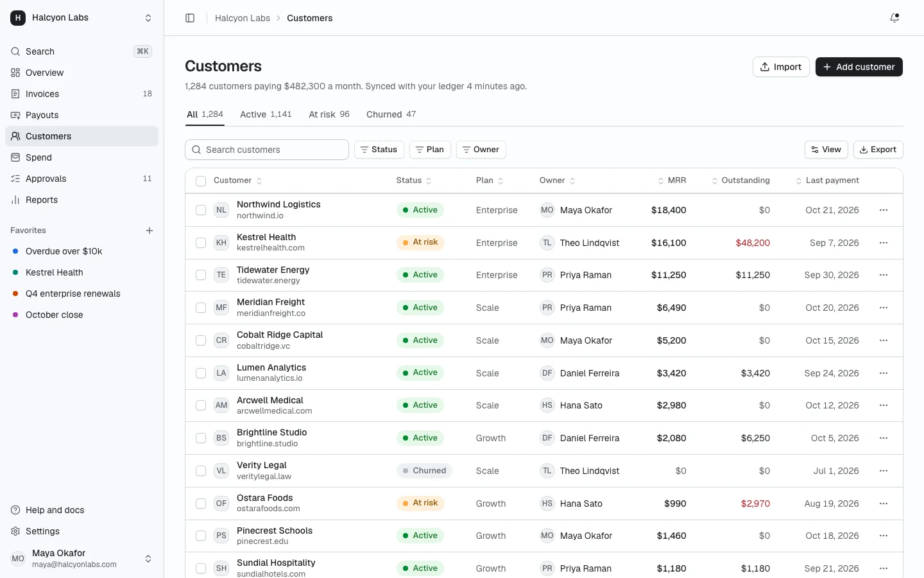This screenshot has width=924, height=578.
Task: Sort the table by MRR column
Action: pyautogui.click(x=672, y=180)
